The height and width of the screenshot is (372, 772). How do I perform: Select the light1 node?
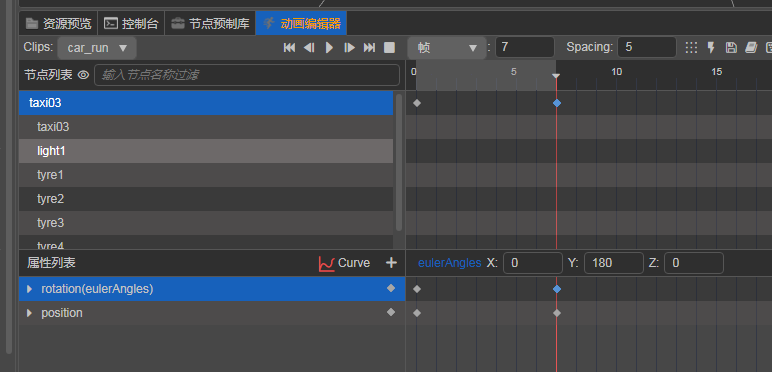[x=206, y=151]
